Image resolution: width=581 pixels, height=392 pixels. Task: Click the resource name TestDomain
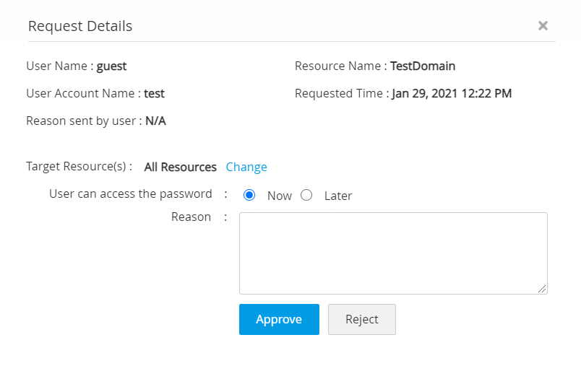(423, 66)
